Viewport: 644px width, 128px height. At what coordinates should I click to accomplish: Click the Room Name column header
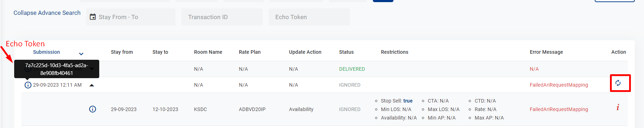pos(208,52)
